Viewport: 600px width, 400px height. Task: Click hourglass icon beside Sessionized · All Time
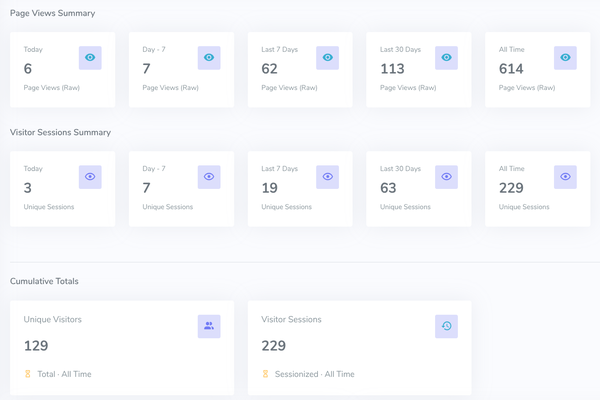(x=265, y=374)
